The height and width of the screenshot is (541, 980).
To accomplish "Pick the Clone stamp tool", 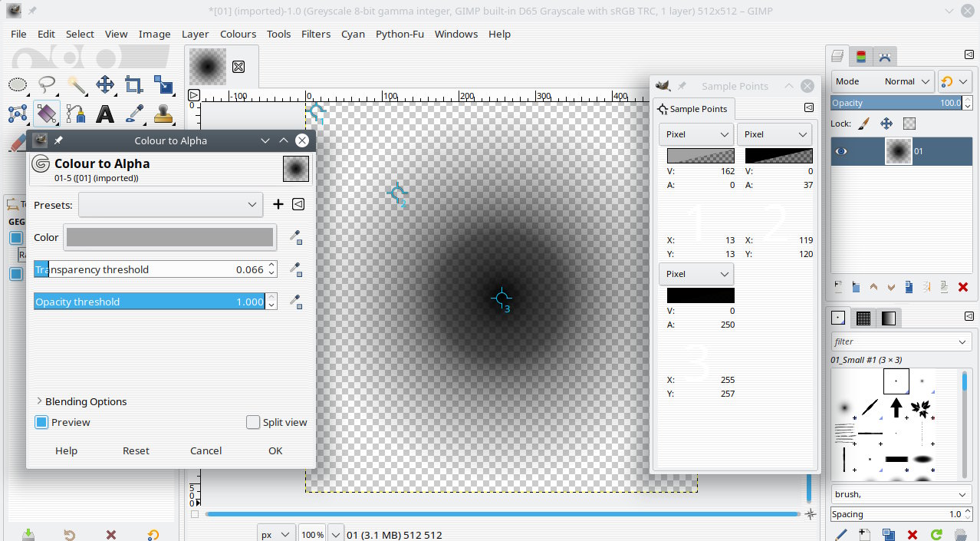I will [163, 114].
